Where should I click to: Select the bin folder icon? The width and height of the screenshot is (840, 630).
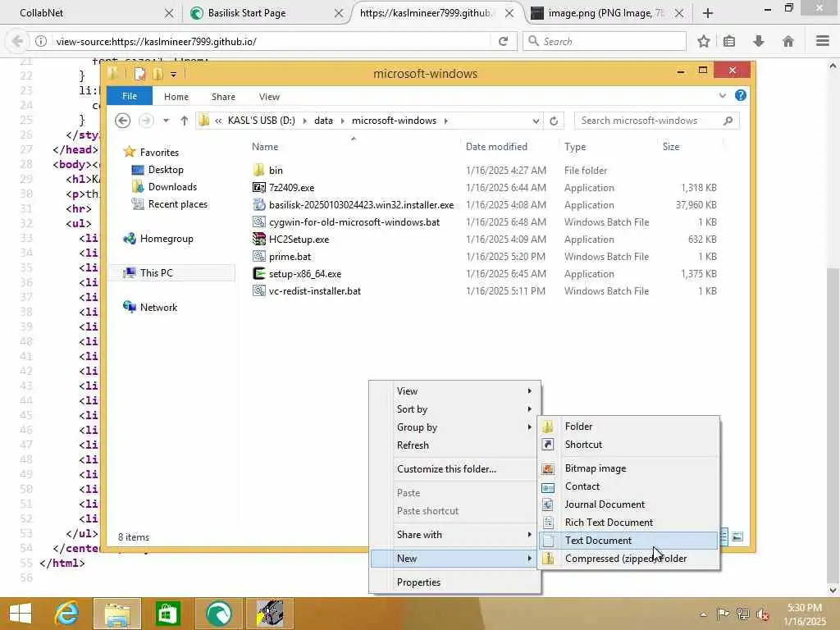tap(258, 171)
